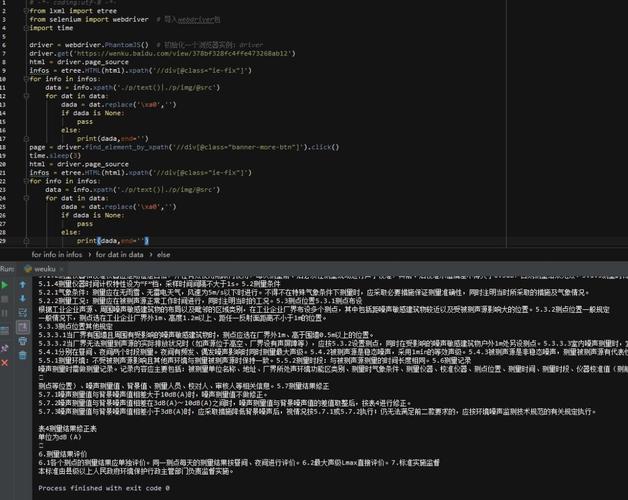Click the highlighted print(dada, end='') on line 29
This screenshot has width=628, height=500.
(x=113, y=241)
